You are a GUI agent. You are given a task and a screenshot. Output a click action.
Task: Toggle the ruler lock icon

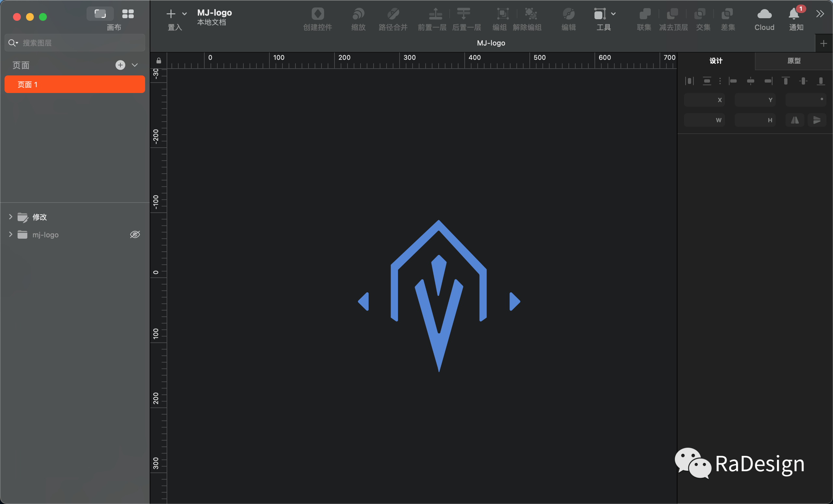(x=158, y=60)
